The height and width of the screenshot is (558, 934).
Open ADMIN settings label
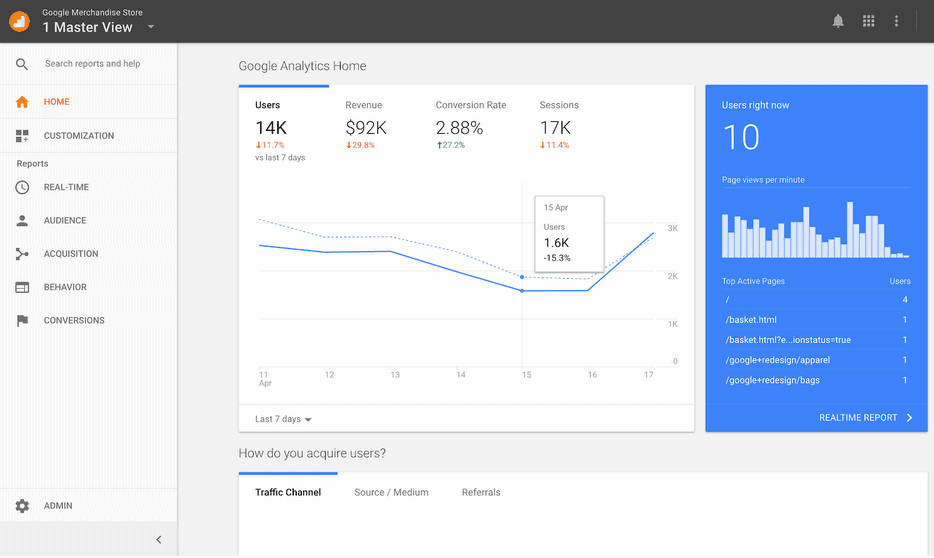point(58,506)
